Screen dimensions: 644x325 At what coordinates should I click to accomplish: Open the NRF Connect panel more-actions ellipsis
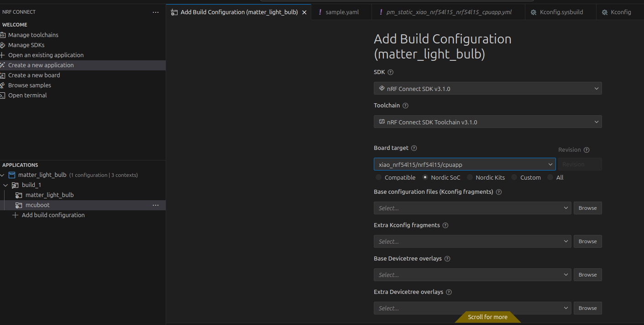coord(156,12)
